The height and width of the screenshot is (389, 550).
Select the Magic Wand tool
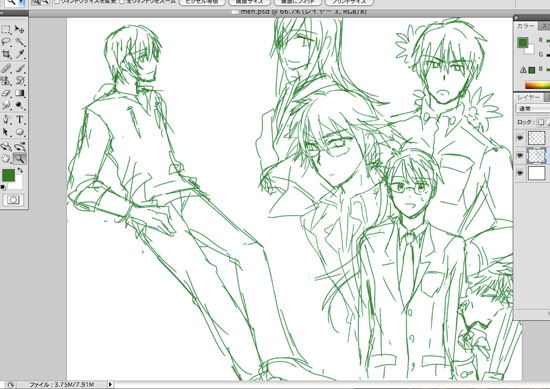[20, 42]
